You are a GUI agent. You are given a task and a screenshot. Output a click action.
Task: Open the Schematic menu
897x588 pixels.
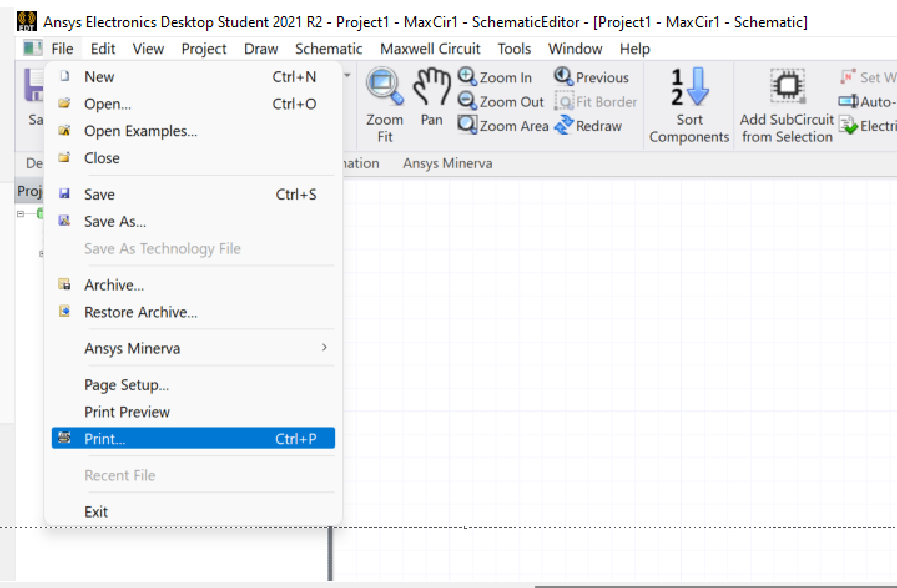click(329, 49)
